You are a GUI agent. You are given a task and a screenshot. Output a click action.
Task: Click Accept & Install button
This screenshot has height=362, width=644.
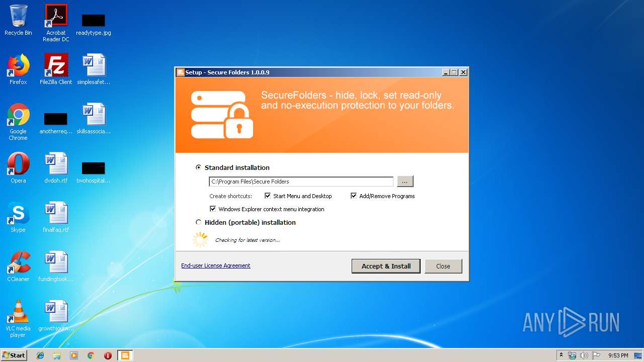pyautogui.click(x=386, y=266)
